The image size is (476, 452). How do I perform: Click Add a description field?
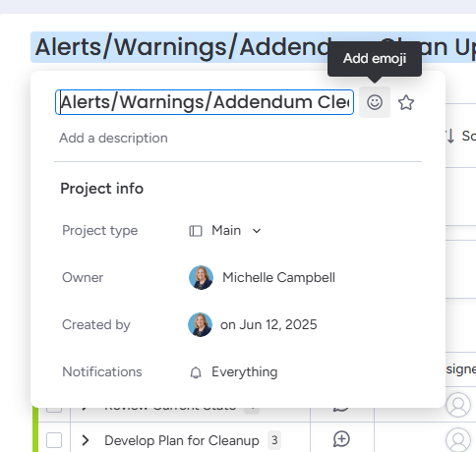tap(113, 138)
